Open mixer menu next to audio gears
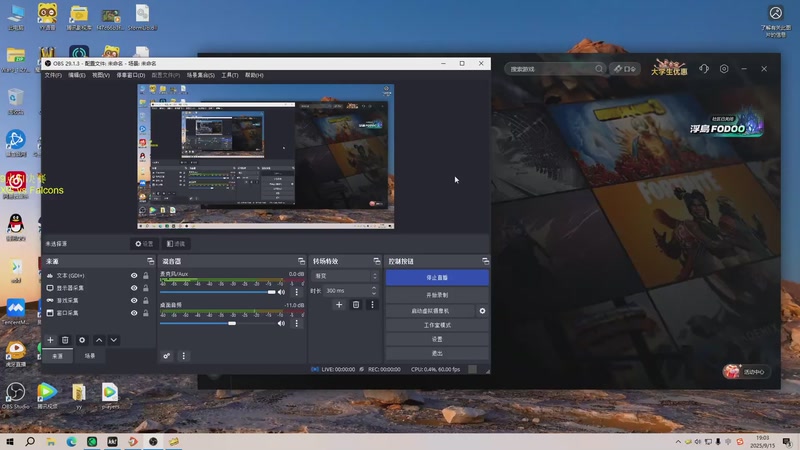Viewport: 800px width, 450px height. (184, 356)
